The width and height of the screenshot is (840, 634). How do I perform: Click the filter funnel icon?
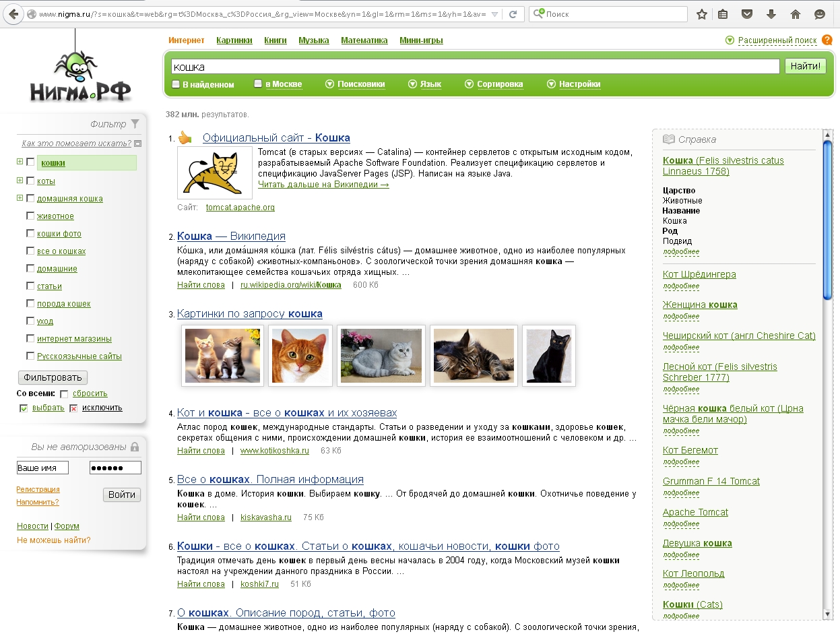pos(135,123)
